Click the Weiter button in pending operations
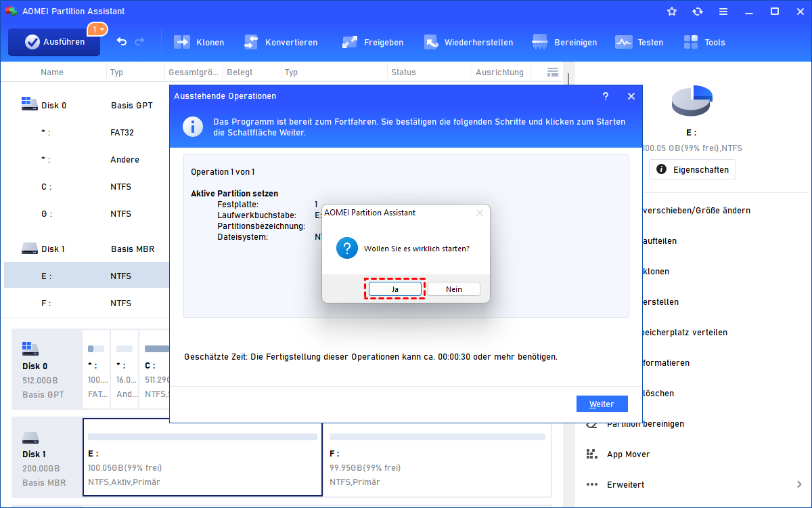Viewport: 812px width, 508px height. point(602,404)
